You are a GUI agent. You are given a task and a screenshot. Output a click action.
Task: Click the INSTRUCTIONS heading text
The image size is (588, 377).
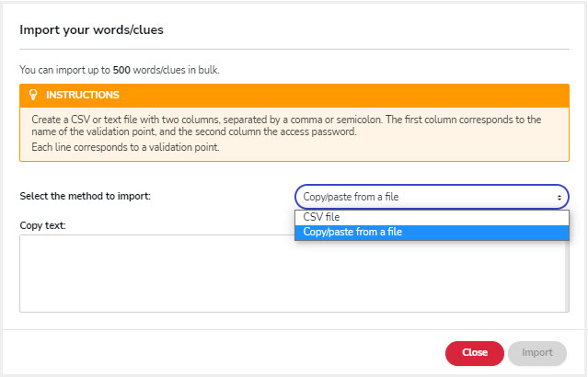(x=83, y=95)
